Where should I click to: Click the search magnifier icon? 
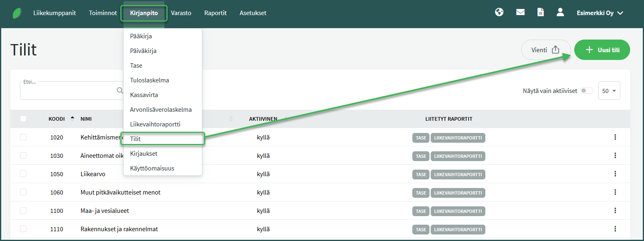120,91
